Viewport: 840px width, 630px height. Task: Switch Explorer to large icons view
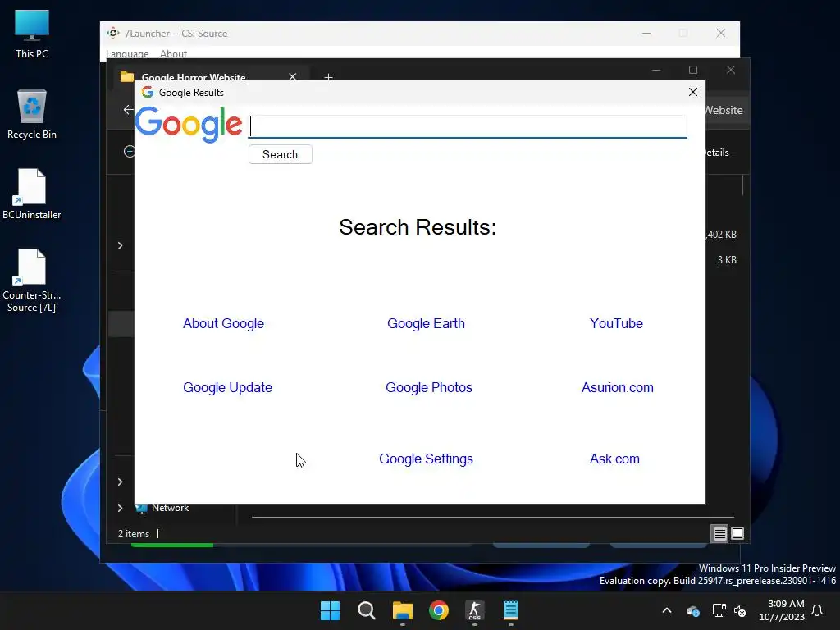click(737, 533)
